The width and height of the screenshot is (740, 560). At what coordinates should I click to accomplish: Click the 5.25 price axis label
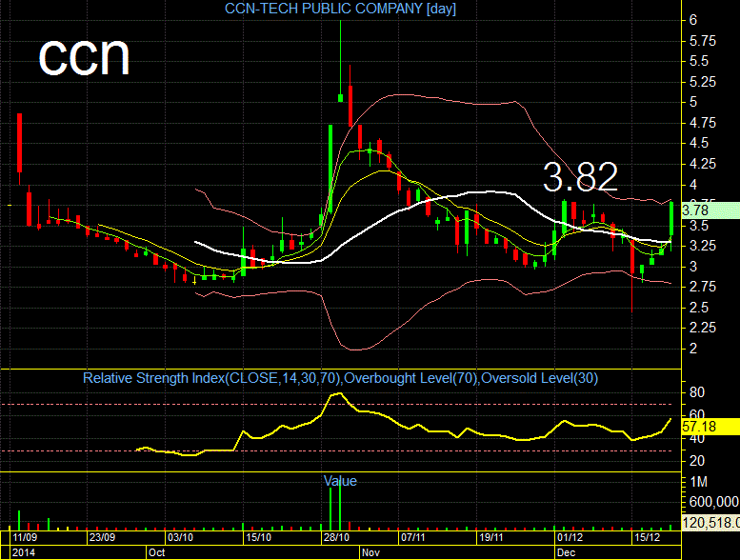[x=703, y=82]
